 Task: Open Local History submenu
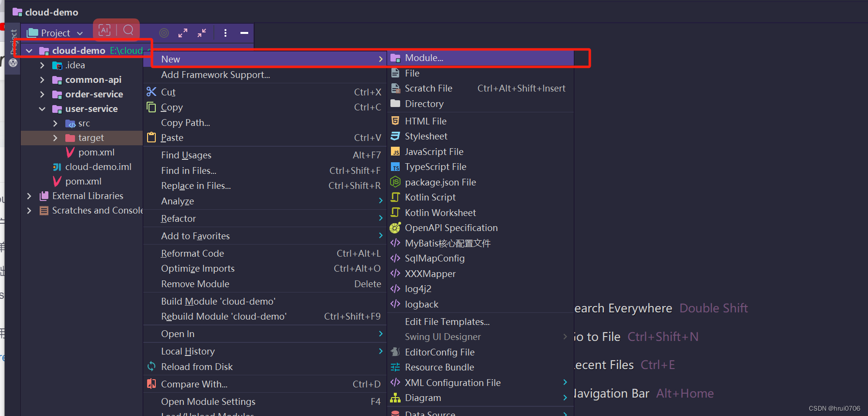click(265, 351)
